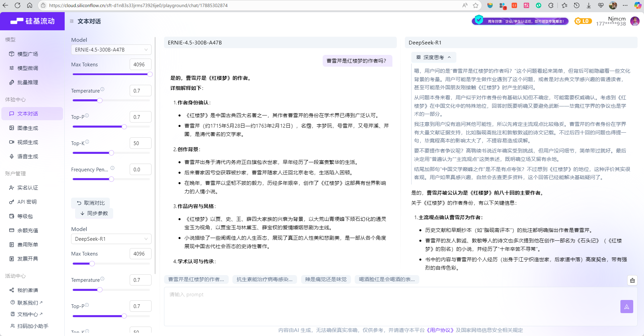Open the 用户协议 link
The width and height of the screenshot is (644, 336).
[440, 330]
